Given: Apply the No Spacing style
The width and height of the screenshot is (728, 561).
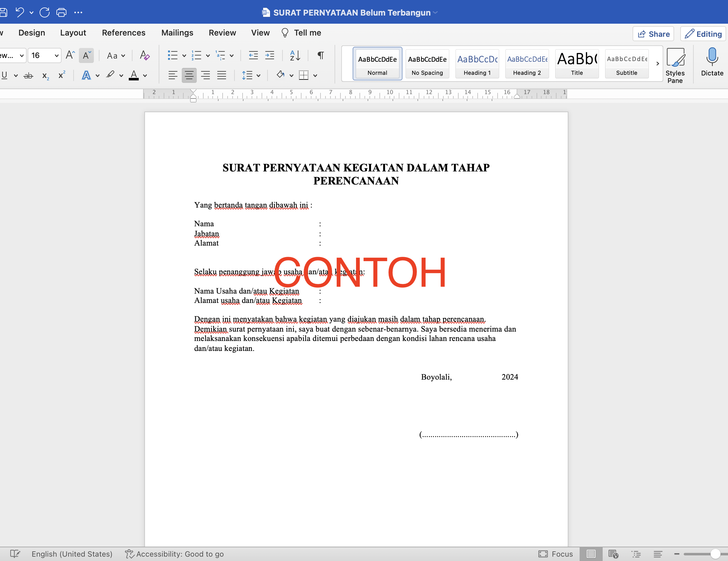Looking at the screenshot, I should pyautogui.click(x=427, y=64).
